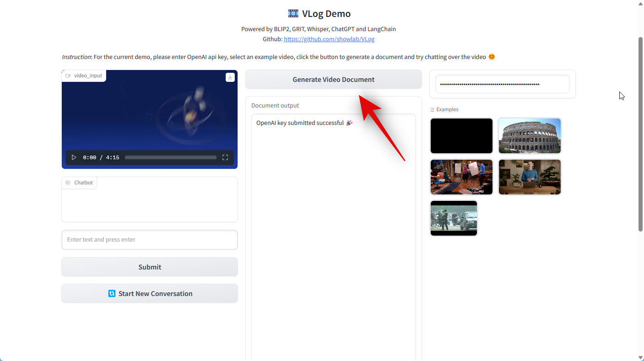Click the Document output text area
The image size is (644, 361).
(x=334, y=238)
